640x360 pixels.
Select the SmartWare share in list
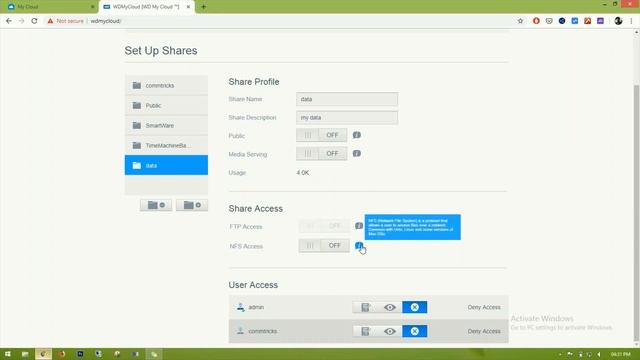coord(166,125)
